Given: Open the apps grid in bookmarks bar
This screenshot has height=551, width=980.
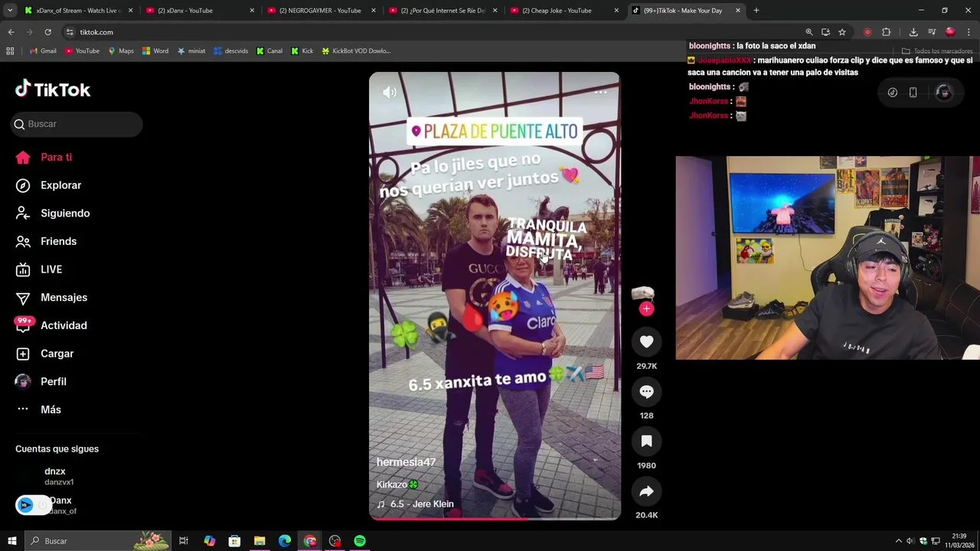Looking at the screenshot, I should point(10,51).
